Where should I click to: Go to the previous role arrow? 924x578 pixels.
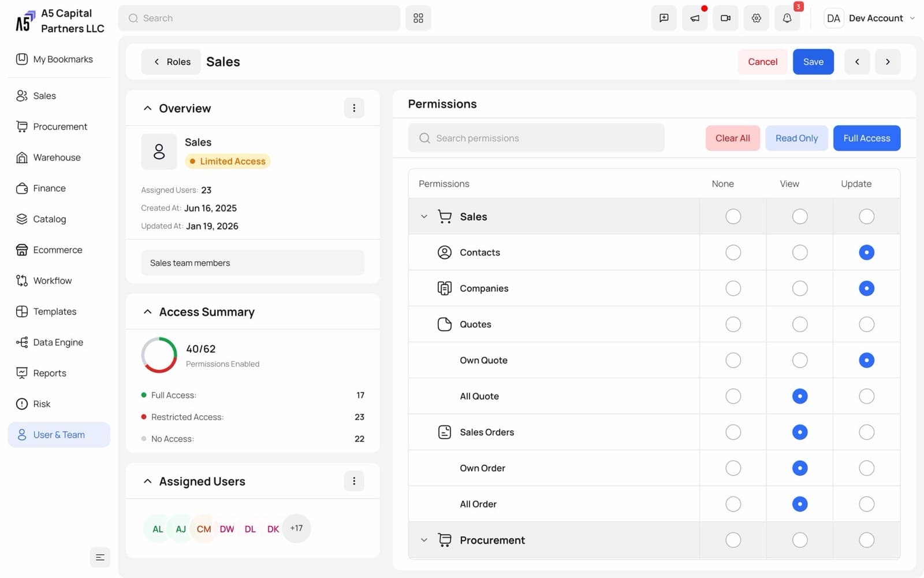click(857, 62)
